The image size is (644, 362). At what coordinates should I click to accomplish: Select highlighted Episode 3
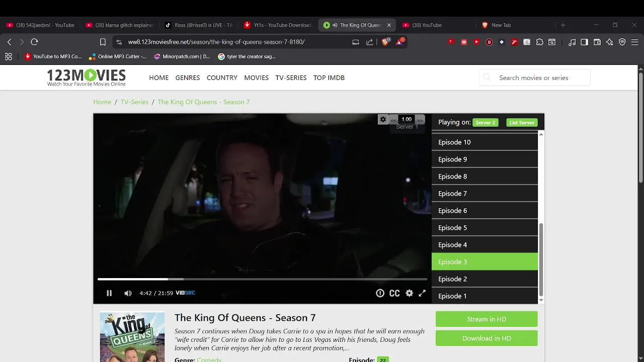coord(485,262)
